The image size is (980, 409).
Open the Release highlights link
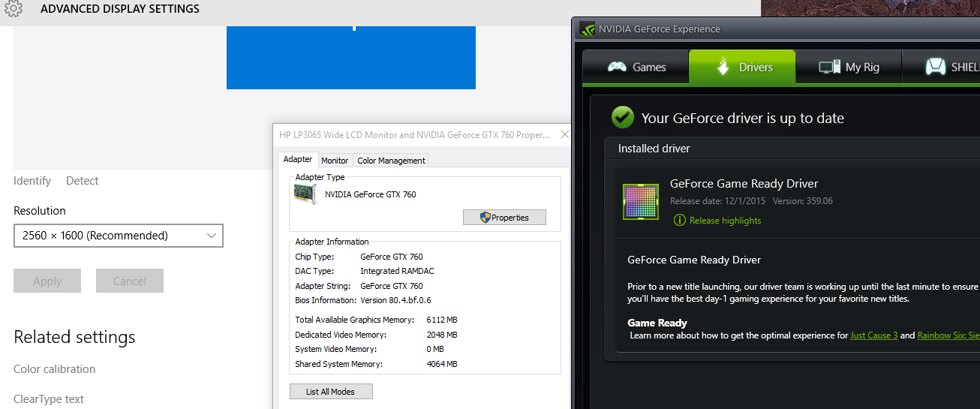[725, 220]
